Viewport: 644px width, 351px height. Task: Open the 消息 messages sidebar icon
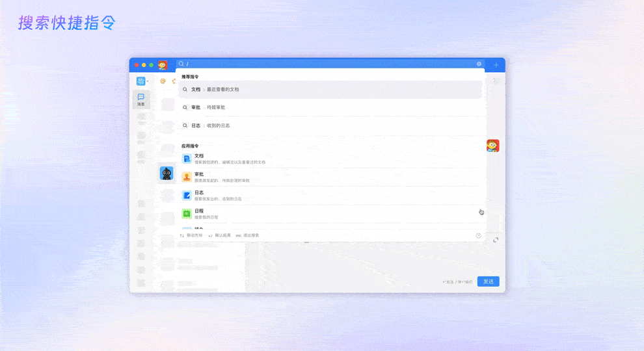141,99
